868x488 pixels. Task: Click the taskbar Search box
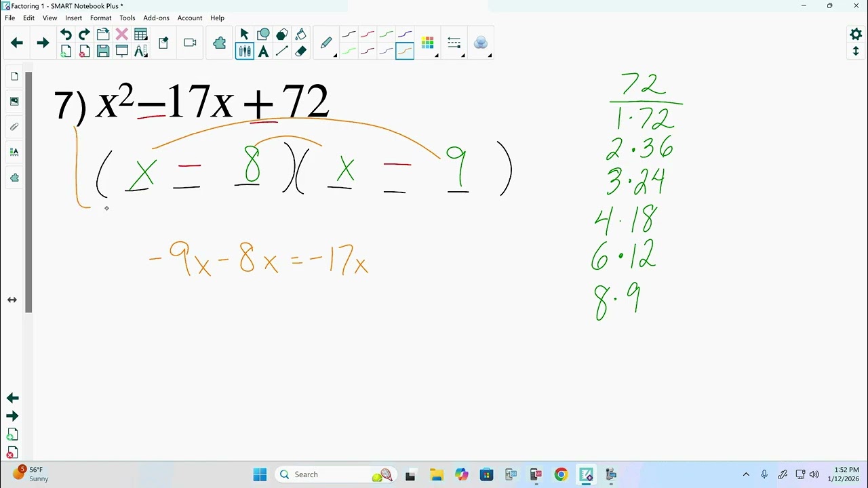(337, 474)
